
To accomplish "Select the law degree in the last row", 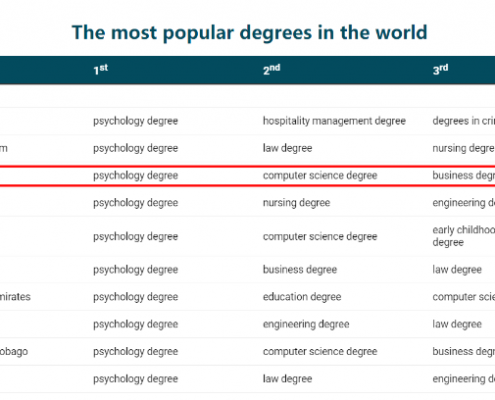I will pos(287,379).
